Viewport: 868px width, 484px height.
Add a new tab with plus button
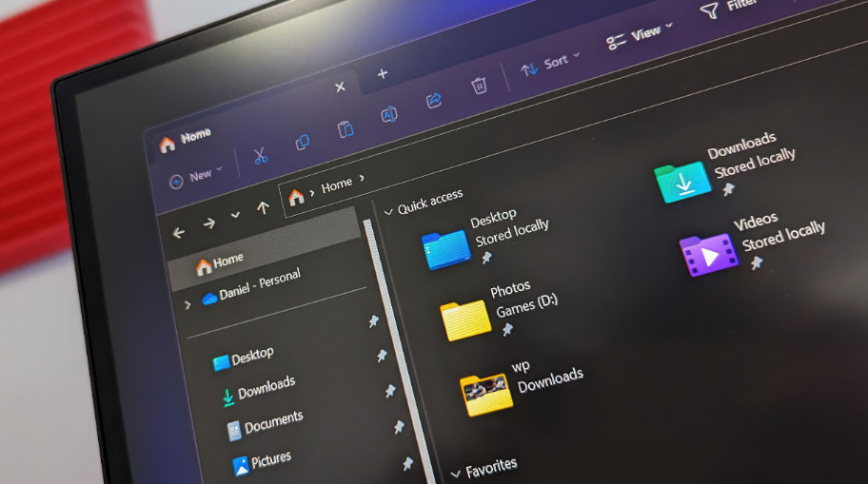click(383, 73)
